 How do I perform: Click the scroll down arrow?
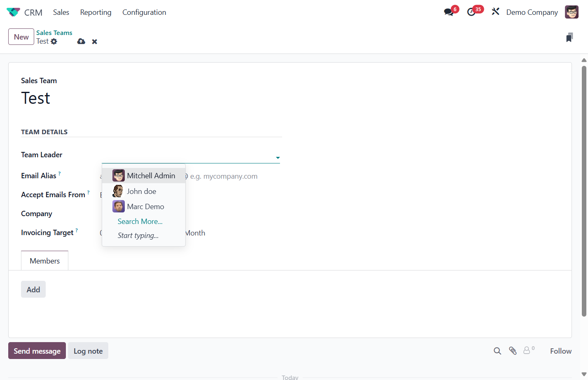584,374
